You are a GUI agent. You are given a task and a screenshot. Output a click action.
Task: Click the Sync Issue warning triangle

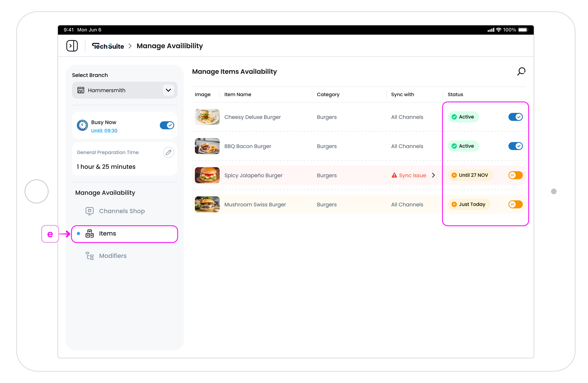[394, 175]
